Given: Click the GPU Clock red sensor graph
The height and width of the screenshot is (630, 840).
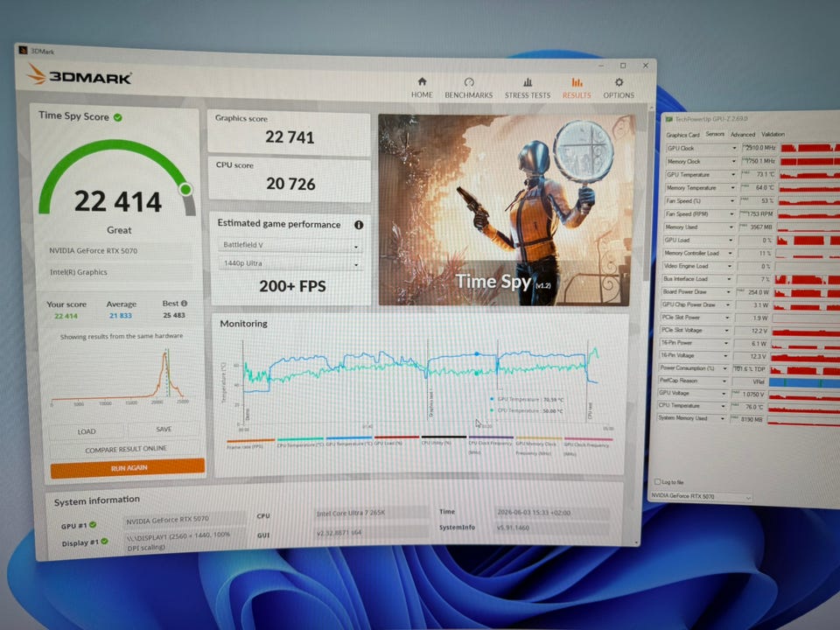Looking at the screenshot, I should pos(810,148).
